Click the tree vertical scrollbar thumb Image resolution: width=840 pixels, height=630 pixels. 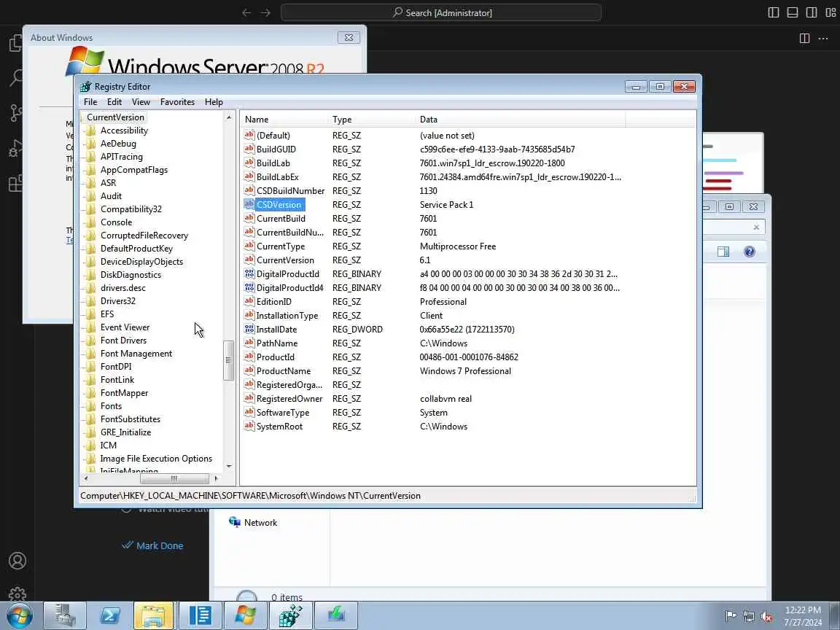[228, 360]
